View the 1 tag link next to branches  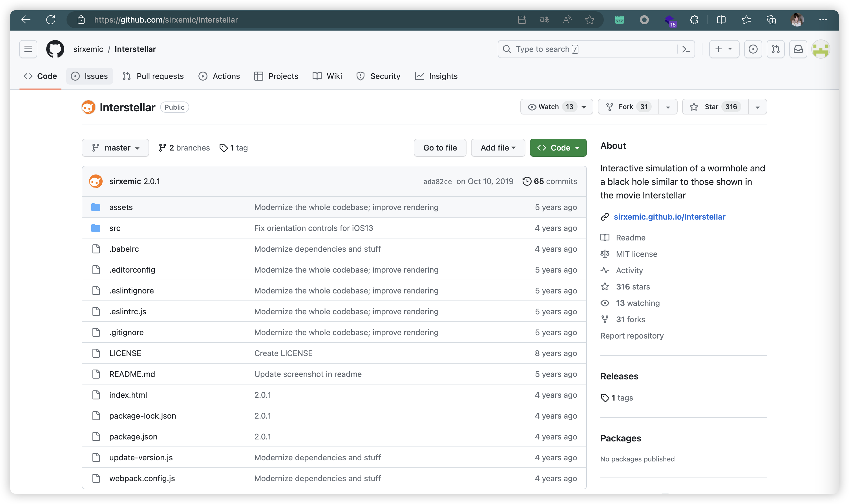(x=234, y=147)
